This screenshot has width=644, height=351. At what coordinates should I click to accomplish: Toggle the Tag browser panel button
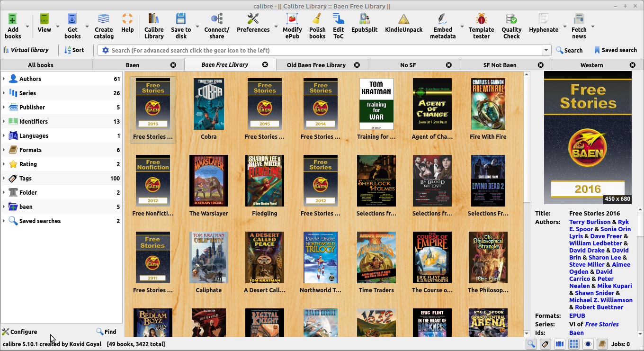pos(545,344)
